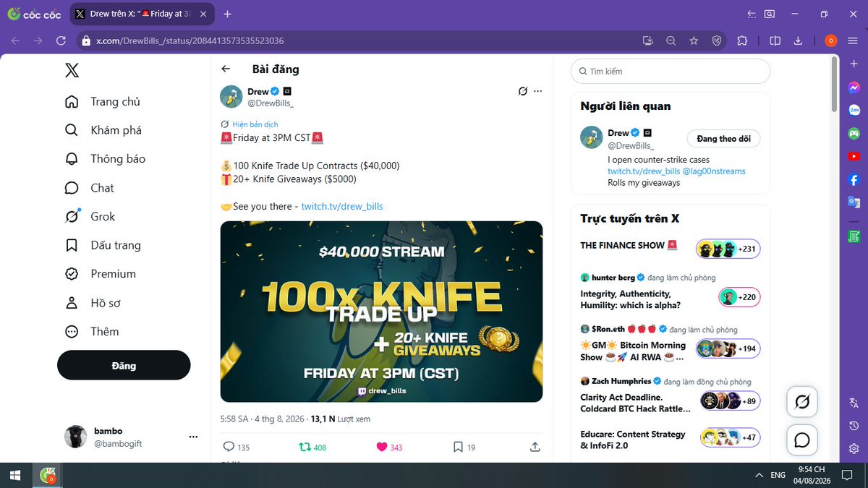Open Hồ sơ profile page

[x=92, y=303]
